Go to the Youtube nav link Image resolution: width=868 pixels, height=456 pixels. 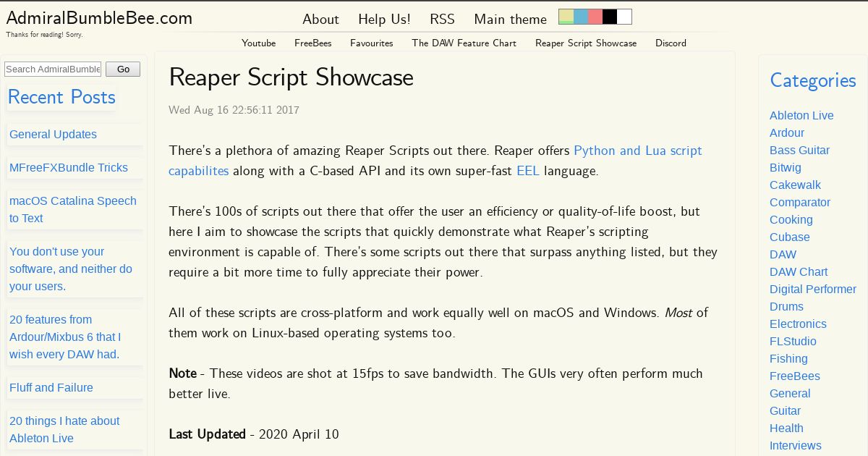258,43
